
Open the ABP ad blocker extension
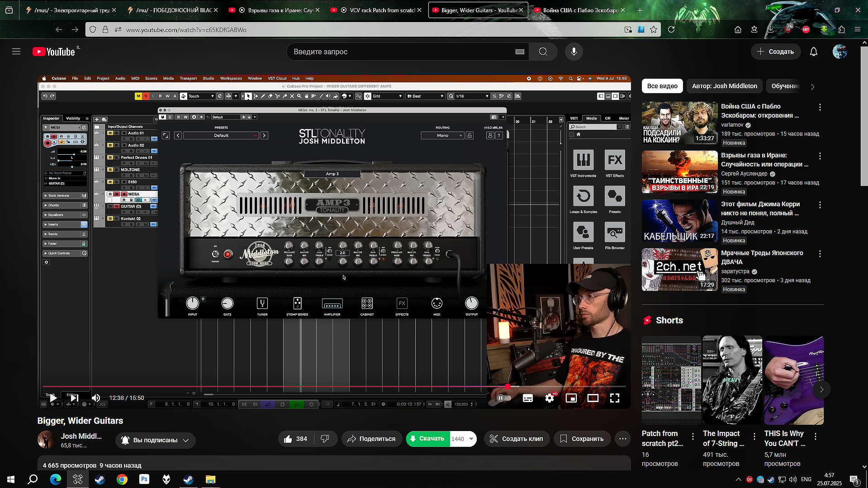pos(806,30)
